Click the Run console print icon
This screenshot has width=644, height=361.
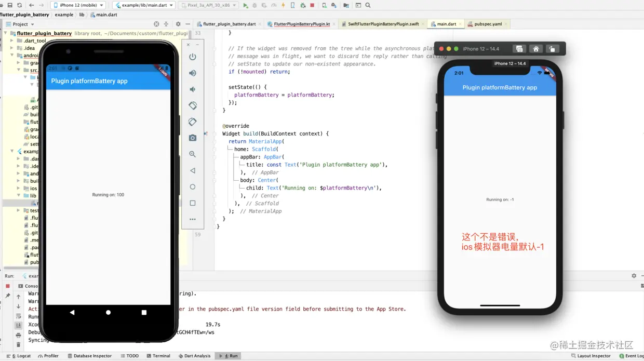(x=18, y=335)
